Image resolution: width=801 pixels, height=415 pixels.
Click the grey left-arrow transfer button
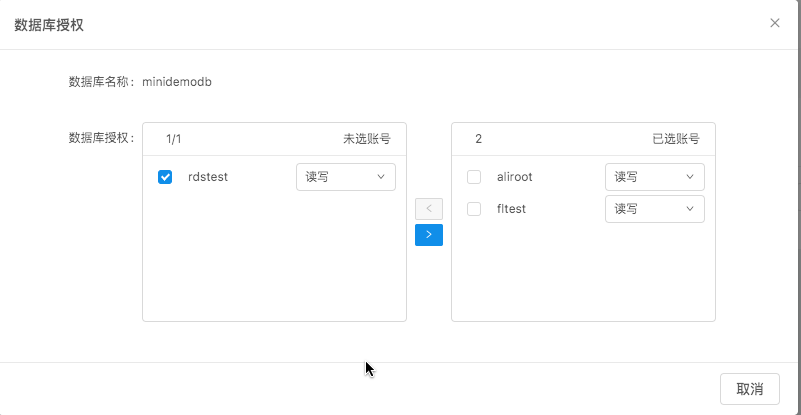point(428,209)
